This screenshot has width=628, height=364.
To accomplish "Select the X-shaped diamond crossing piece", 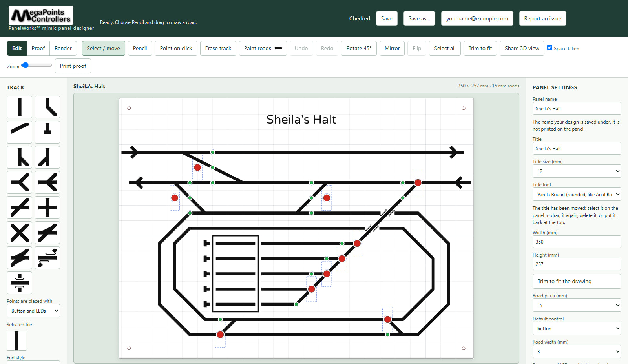I will pyautogui.click(x=19, y=233).
